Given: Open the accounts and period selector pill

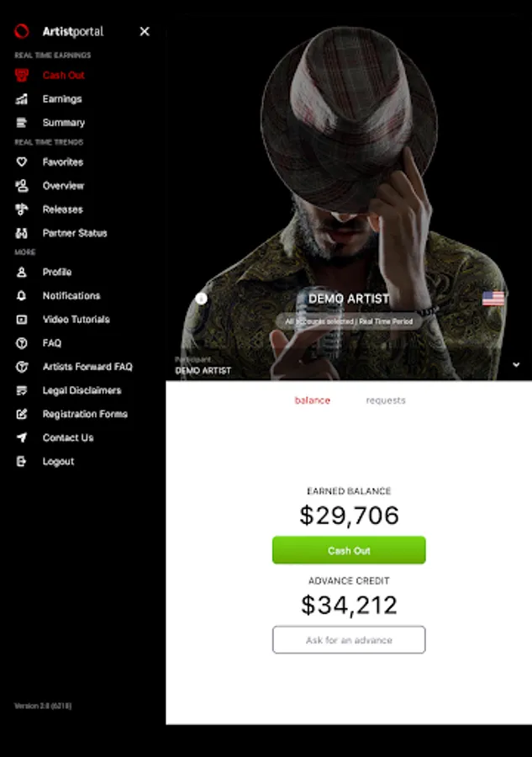Looking at the screenshot, I should pyautogui.click(x=348, y=321).
